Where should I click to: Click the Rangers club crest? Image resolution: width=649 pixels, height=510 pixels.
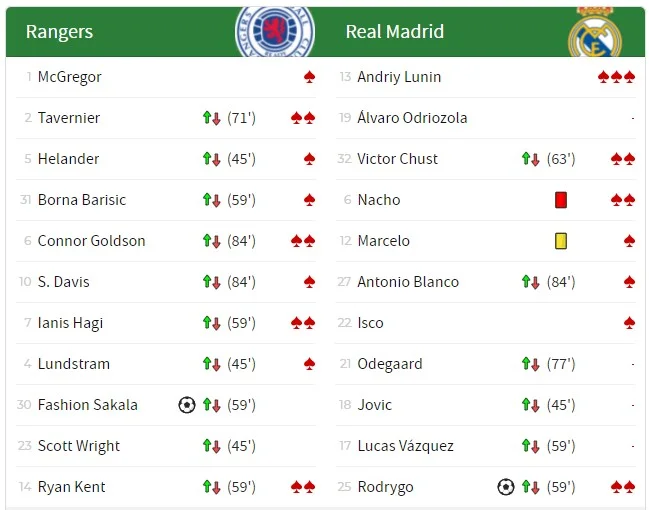coord(274,30)
